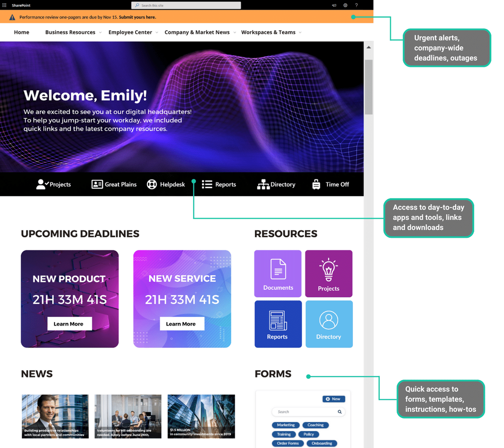The image size is (504, 448).
Task: Open SharePoint settings gear
Action: click(345, 5)
